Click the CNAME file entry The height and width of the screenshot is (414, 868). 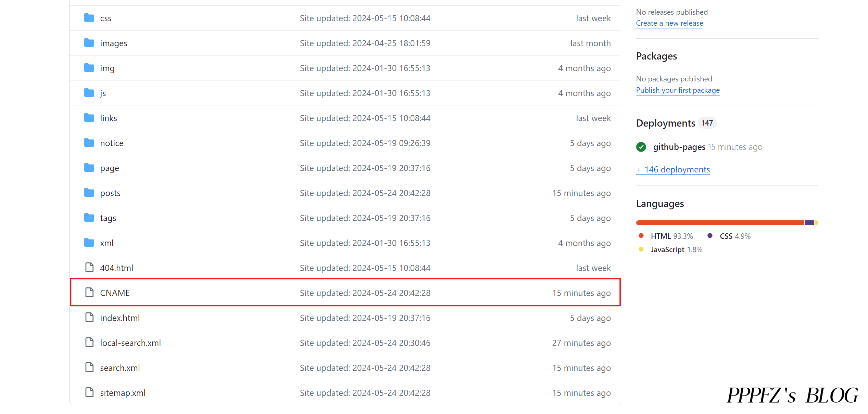coord(115,293)
